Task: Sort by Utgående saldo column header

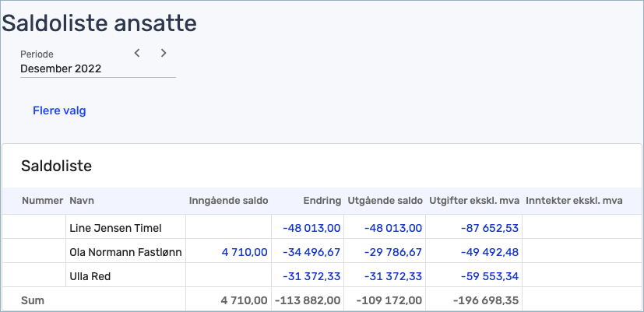Action: 385,201
